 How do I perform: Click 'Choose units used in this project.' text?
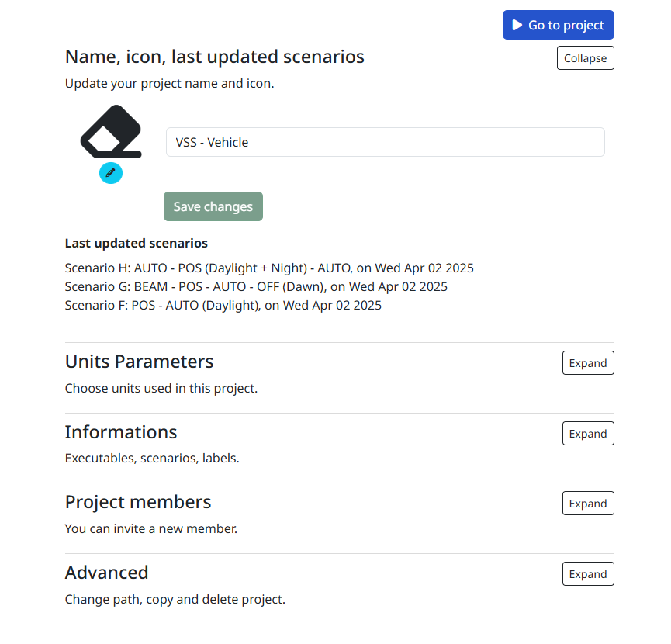tap(161, 389)
